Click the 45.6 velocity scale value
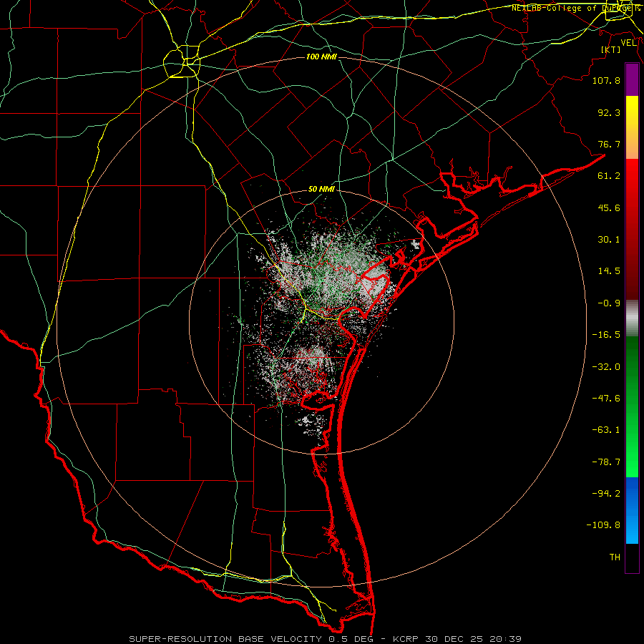This screenshot has width=644, height=644. tap(609, 208)
